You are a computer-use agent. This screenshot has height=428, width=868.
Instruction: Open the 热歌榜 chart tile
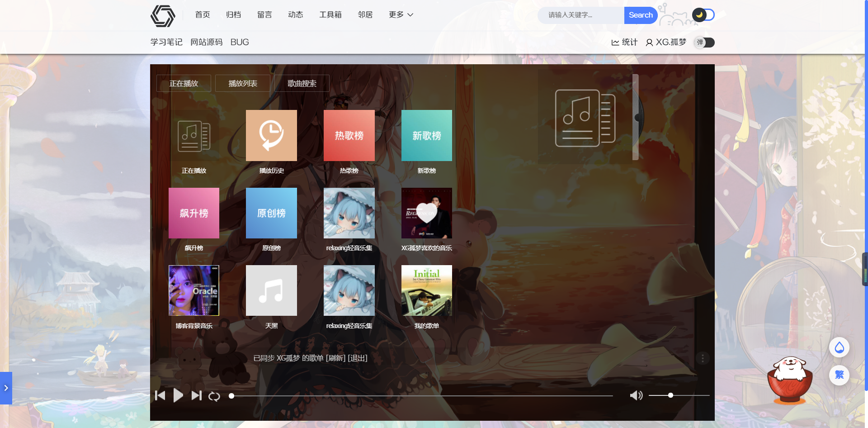[x=349, y=135]
